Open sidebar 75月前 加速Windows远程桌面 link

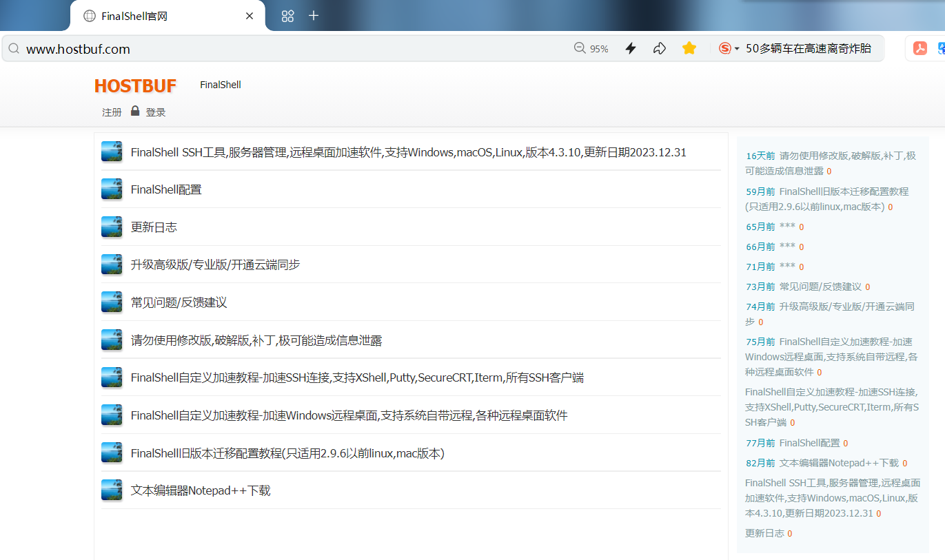pyautogui.click(x=831, y=357)
